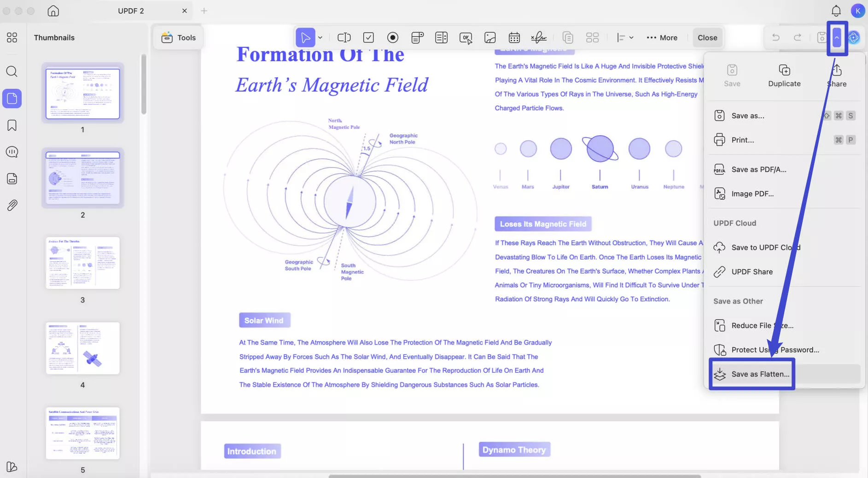Click the thumbnails panel vertical scrollbar
868x478 pixels.
pyautogui.click(x=144, y=84)
